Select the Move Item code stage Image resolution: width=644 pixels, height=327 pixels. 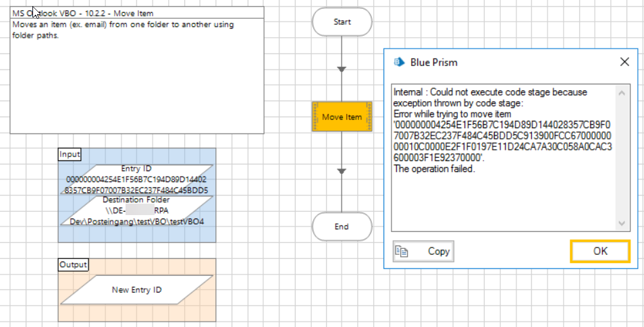click(342, 117)
